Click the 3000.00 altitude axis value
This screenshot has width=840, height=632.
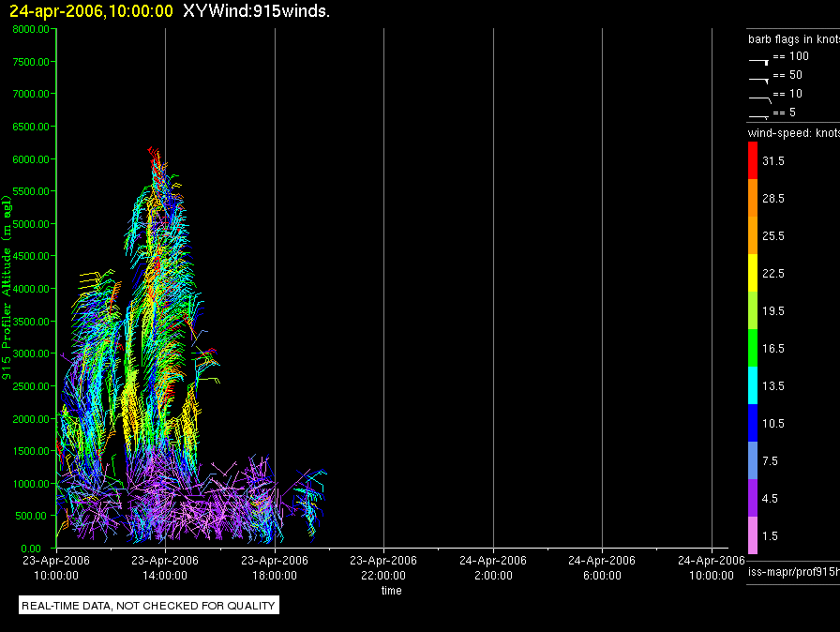31,354
